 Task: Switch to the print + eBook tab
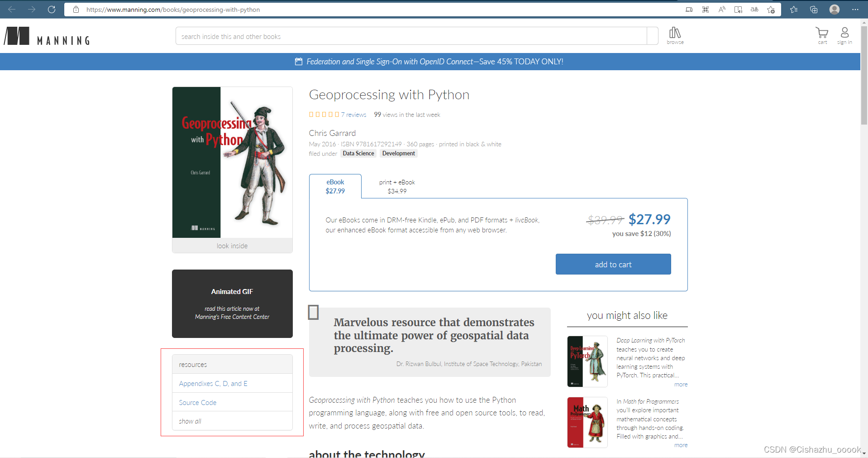point(397,186)
